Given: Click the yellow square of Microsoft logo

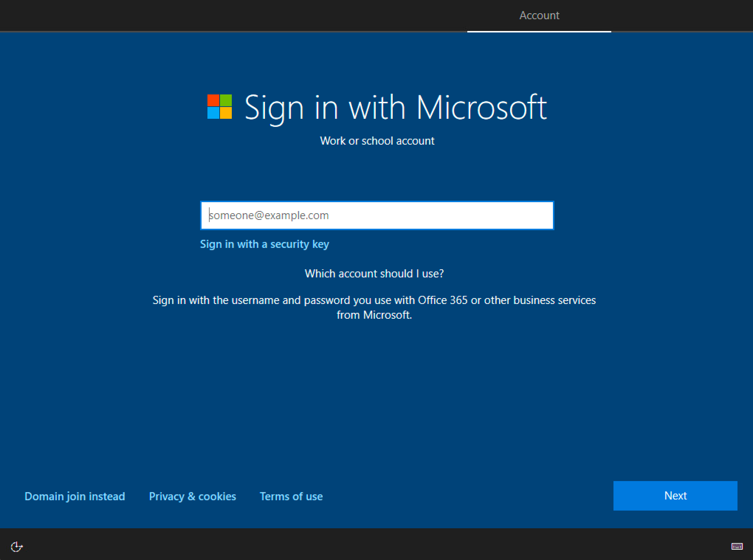Looking at the screenshot, I should [226, 113].
